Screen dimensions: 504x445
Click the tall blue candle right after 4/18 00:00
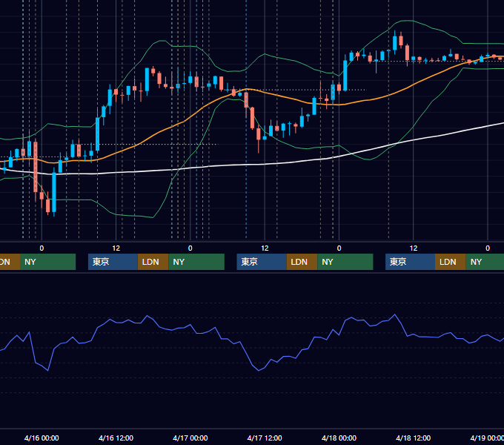point(345,76)
